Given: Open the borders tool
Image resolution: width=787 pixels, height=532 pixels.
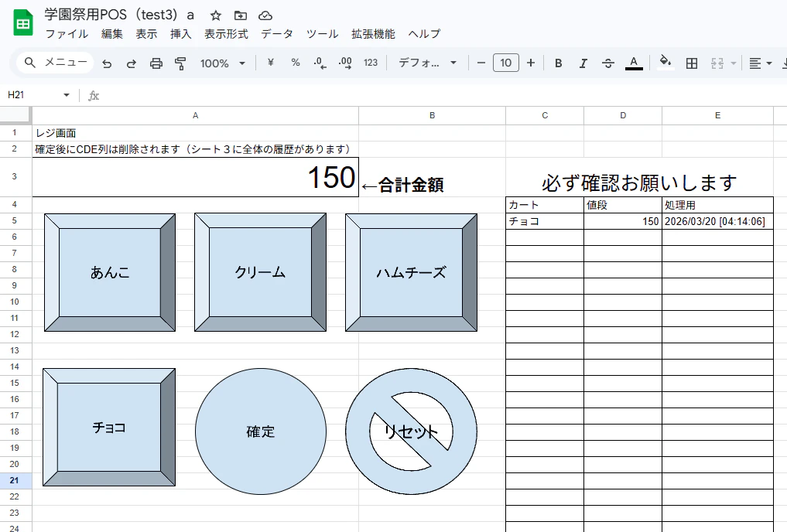Looking at the screenshot, I should point(692,63).
